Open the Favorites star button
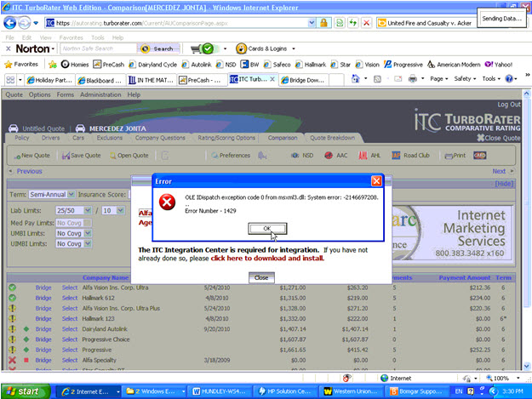The image size is (532, 399). pos(21,65)
